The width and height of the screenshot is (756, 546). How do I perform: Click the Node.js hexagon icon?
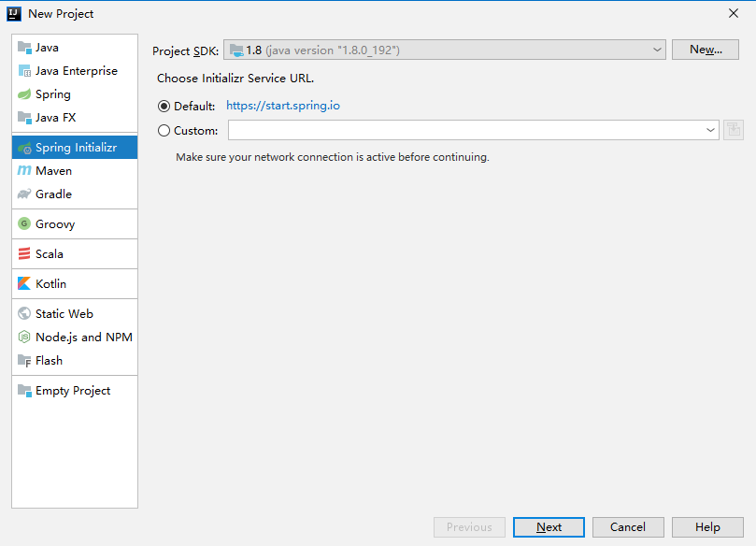click(24, 337)
